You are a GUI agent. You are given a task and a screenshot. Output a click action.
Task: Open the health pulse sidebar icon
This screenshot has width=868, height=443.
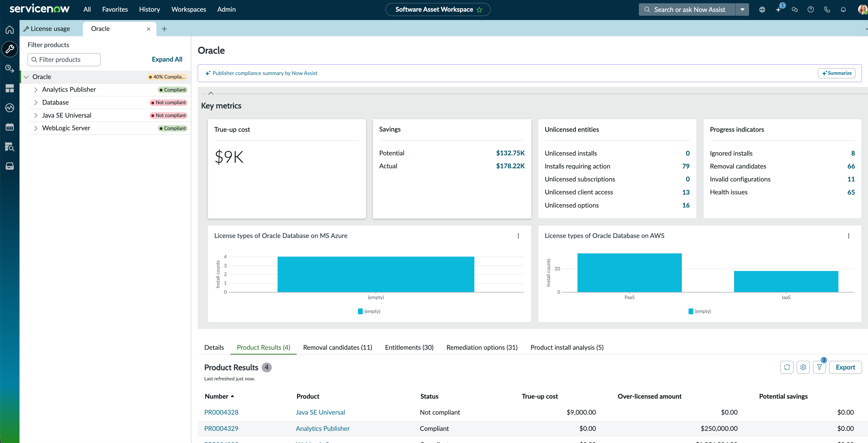(10, 108)
